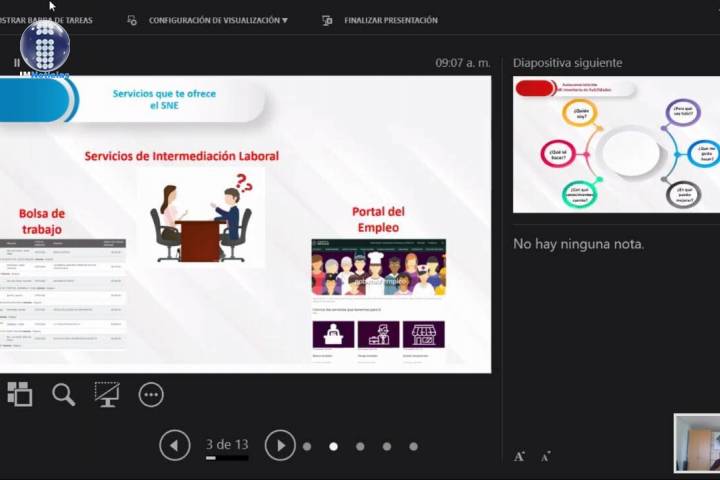Click the next slide preview thumbnail

616,144
